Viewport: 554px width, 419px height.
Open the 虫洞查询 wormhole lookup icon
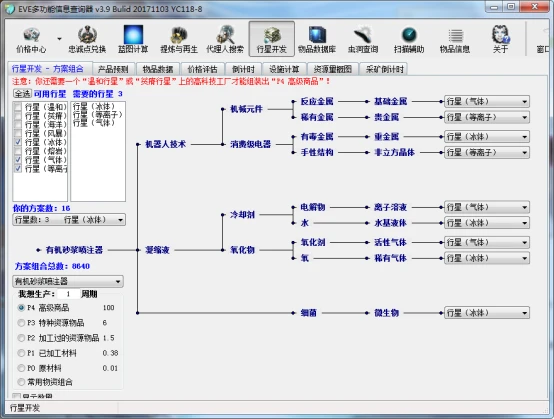click(x=363, y=39)
